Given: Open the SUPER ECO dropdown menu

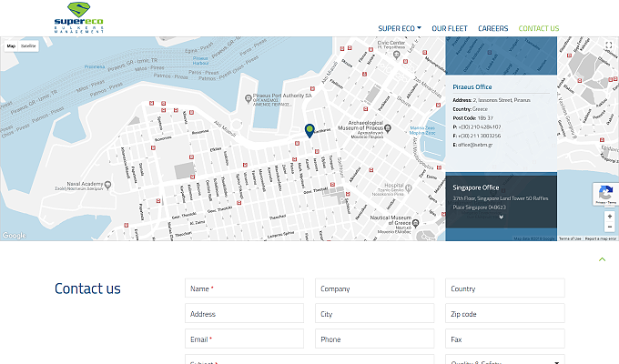Looking at the screenshot, I should click(x=400, y=28).
